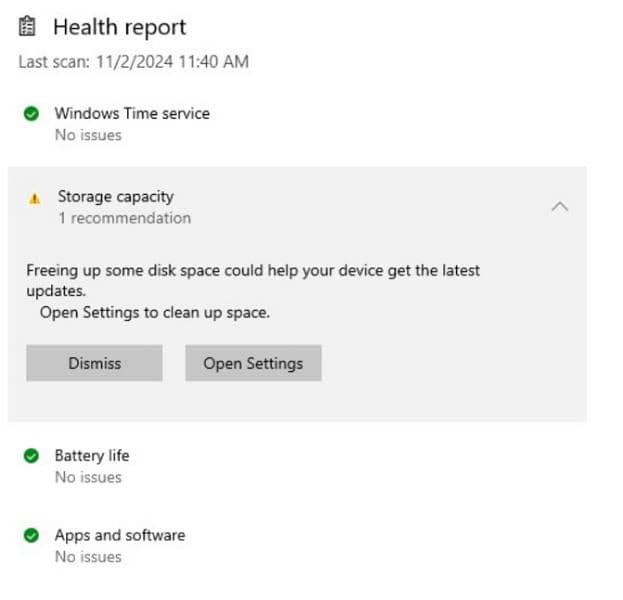Click the Last scan date and time
The height and width of the screenshot is (600, 623).
coord(133,62)
